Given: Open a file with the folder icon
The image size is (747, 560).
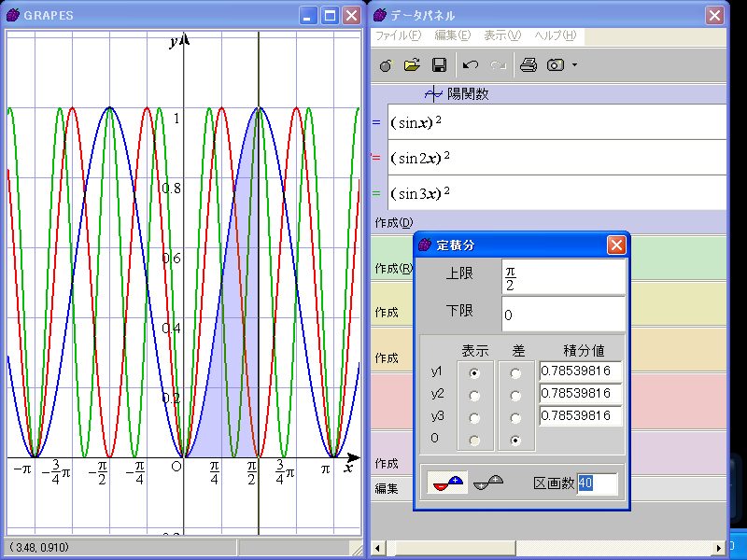Looking at the screenshot, I should pyautogui.click(x=412, y=65).
